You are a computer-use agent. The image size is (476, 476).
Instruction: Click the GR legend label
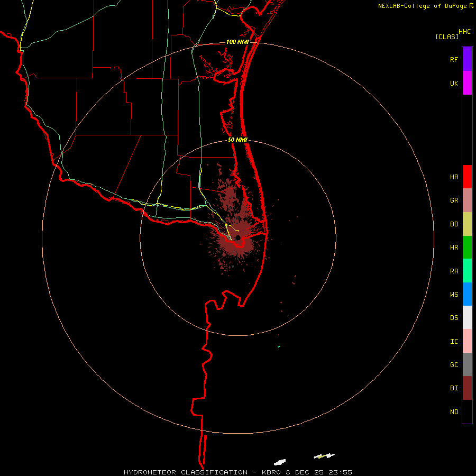[x=454, y=200]
